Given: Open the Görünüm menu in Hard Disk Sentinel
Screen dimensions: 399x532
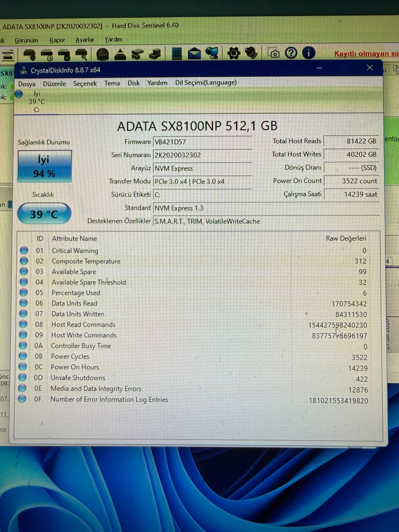Looking at the screenshot, I should (x=26, y=40).
